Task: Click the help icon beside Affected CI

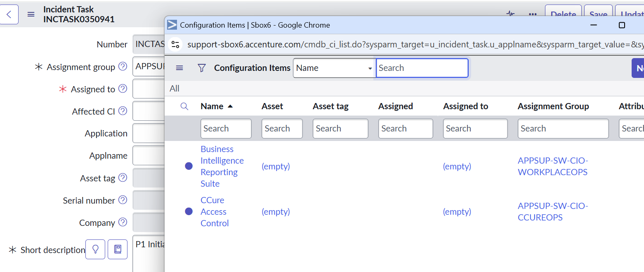Action: [x=123, y=111]
